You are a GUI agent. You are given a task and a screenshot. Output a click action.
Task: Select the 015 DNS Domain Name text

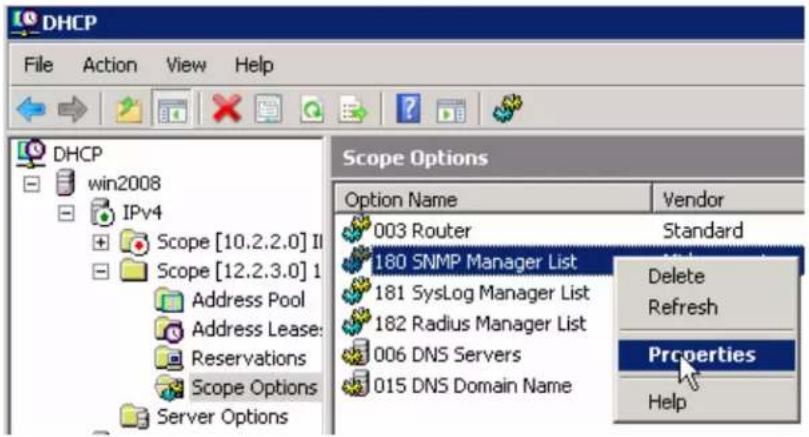click(472, 385)
